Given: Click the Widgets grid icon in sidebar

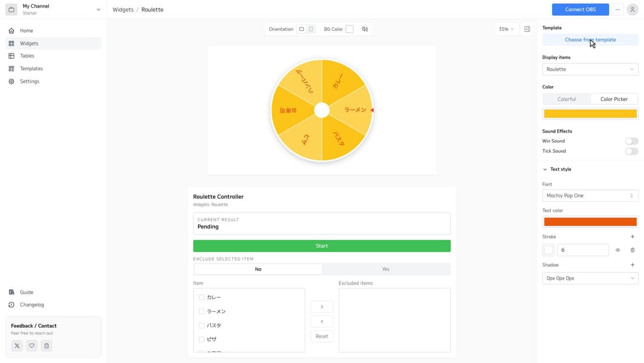Looking at the screenshot, I should [x=11, y=43].
